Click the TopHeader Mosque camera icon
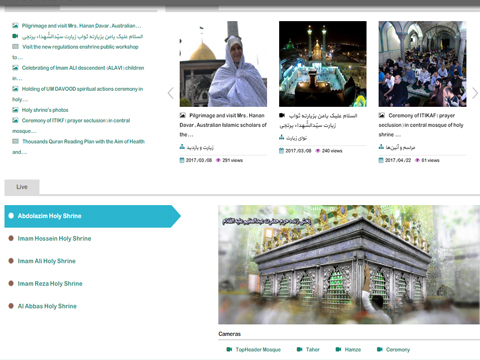Image resolution: width=480 pixels, height=360 pixels. click(229, 349)
